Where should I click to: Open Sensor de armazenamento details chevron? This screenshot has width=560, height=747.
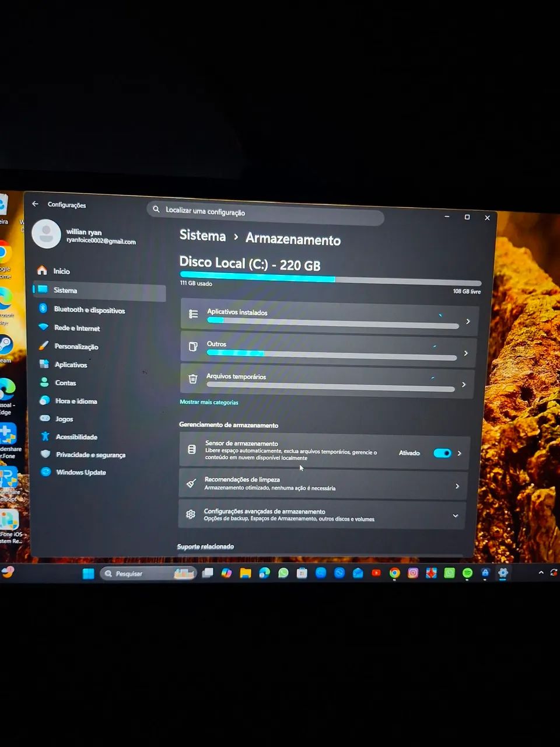click(x=460, y=453)
